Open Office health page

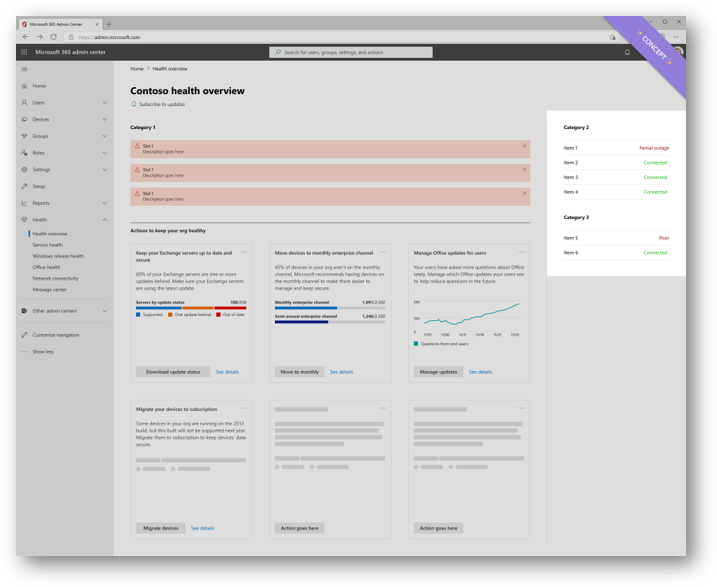46,267
